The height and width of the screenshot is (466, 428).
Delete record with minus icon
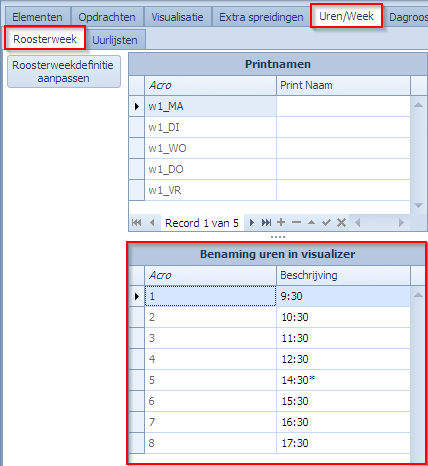[x=296, y=222]
